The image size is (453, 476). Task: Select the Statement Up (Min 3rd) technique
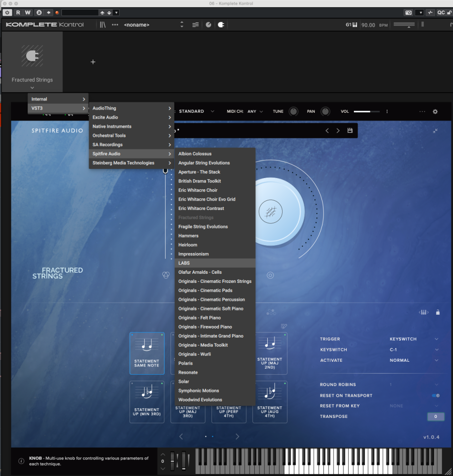coord(147,402)
